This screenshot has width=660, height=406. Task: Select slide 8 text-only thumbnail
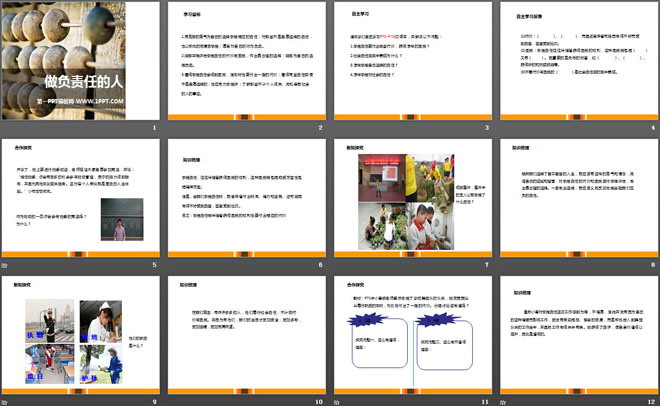coord(579,198)
